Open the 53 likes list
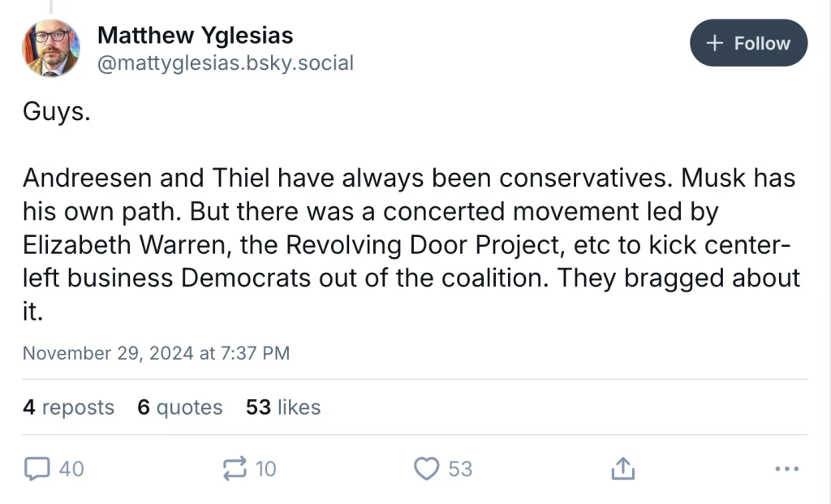The image size is (831, 504). (282, 407)
